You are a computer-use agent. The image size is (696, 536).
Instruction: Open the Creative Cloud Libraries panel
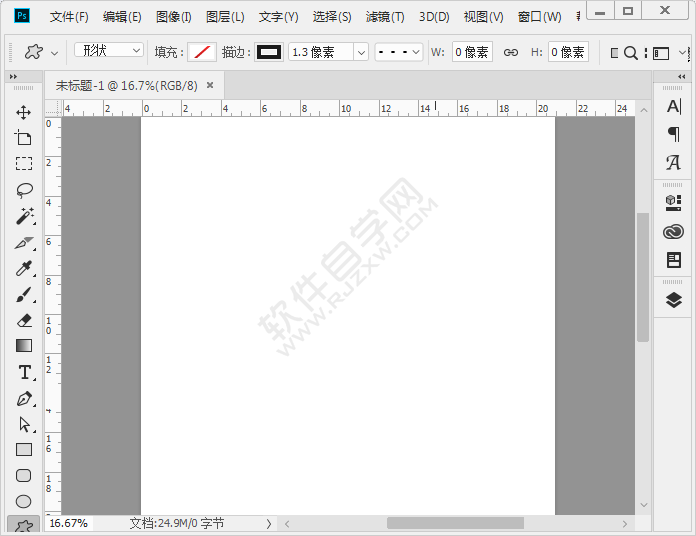(x=673, y=232)
